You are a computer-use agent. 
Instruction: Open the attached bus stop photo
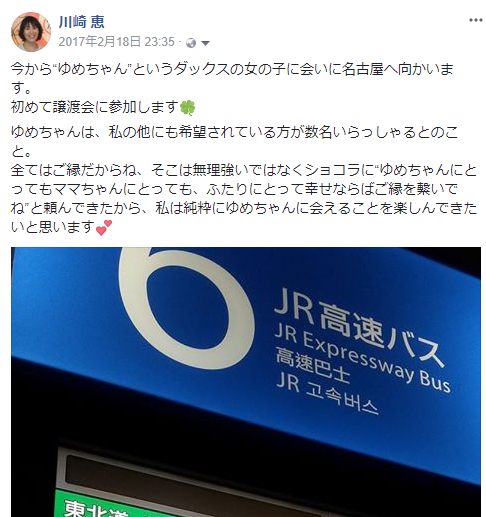(246, 382)
